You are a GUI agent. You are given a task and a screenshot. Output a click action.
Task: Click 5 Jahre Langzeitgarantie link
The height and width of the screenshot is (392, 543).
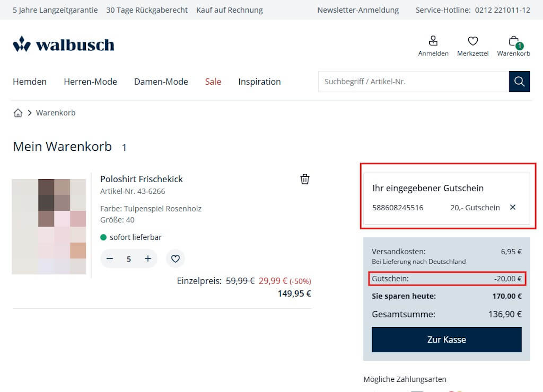(x=55, y=10)
